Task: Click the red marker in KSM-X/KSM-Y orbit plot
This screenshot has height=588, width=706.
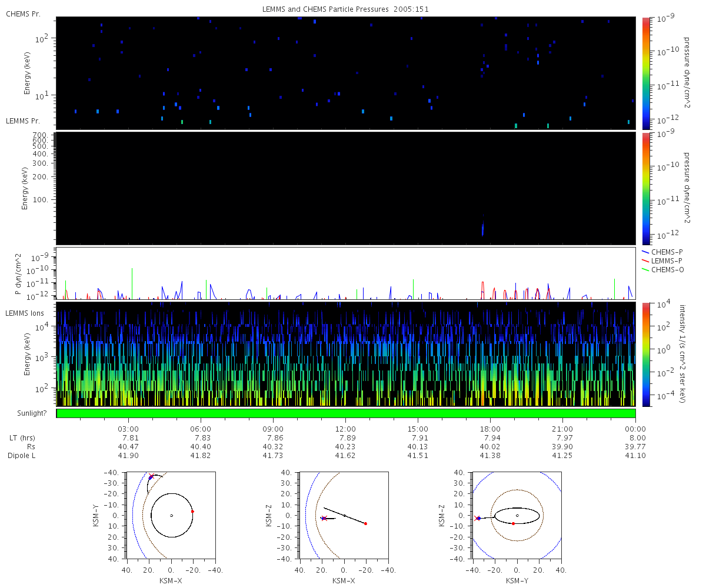Action: click(192, 512)
